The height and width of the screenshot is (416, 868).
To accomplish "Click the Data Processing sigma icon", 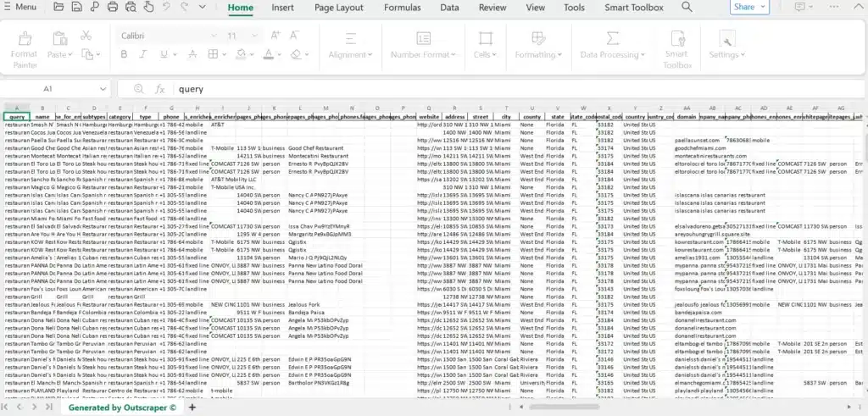I will point(612,38).
